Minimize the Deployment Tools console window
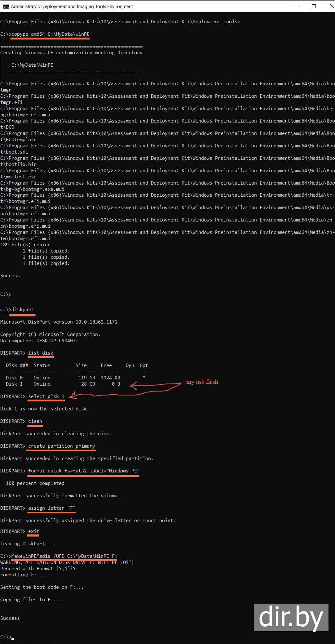The height and width of the screenshot is (644, 335). point(296,6)
